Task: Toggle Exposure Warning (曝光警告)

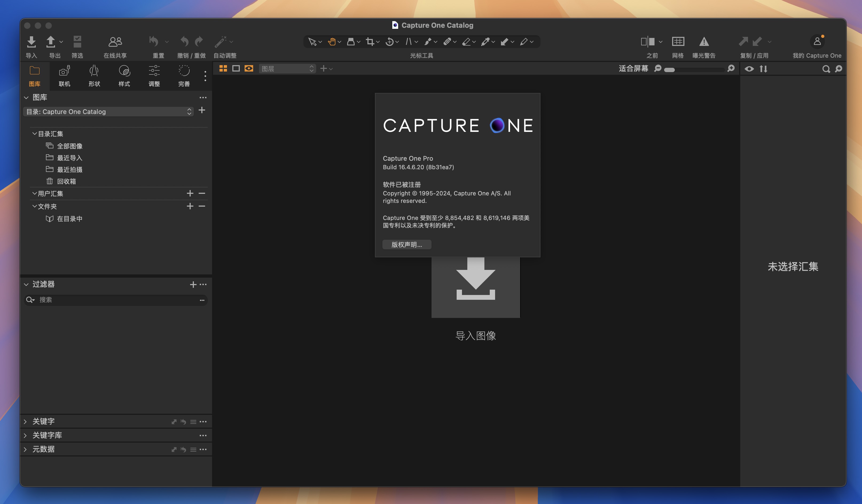Action: point(704,42)
